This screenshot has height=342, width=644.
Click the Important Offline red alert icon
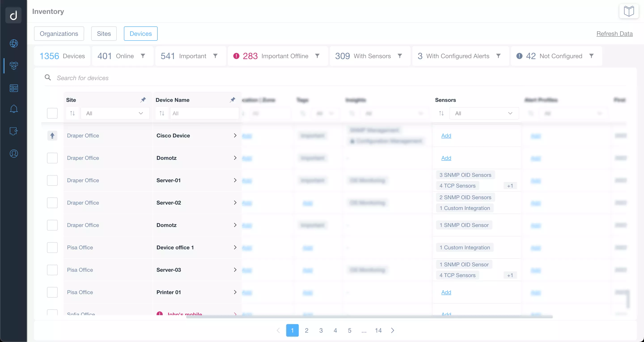pyautogui.click(x=236, y=56)
